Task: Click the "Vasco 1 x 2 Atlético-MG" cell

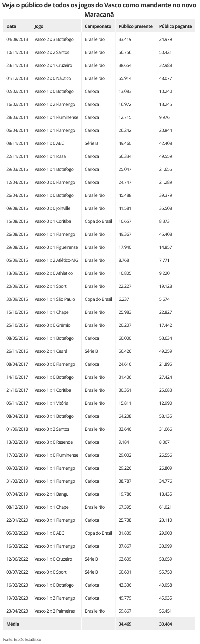Action: (56, 260)
